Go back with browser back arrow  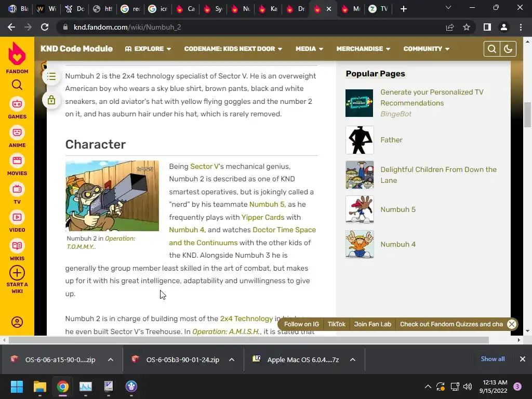click(x=11, y=27)
